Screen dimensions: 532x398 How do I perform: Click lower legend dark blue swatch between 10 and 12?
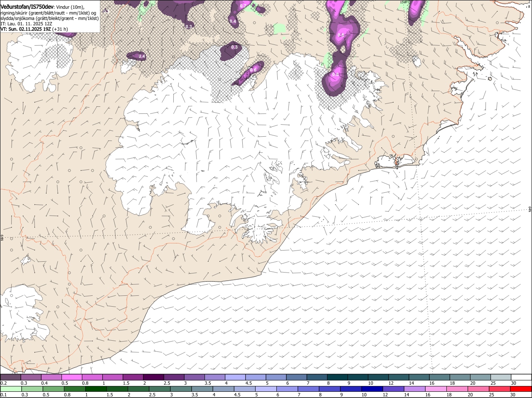coord(372,389)
